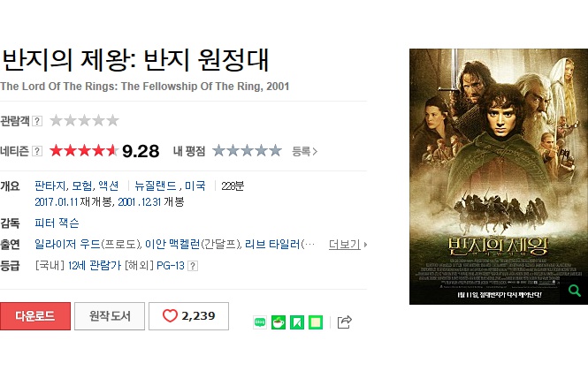Click the rating grade help icon beside PG-13

pos(193,266)
